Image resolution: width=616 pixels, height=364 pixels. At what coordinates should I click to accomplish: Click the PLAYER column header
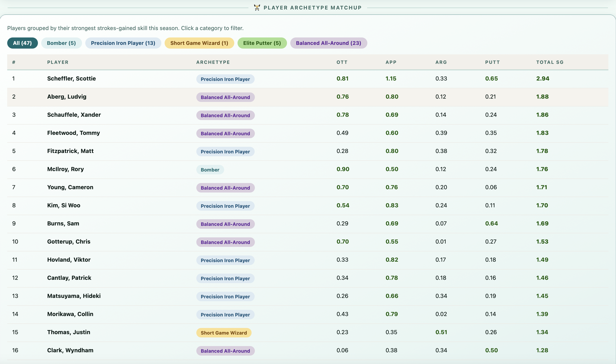pos(58,62)
